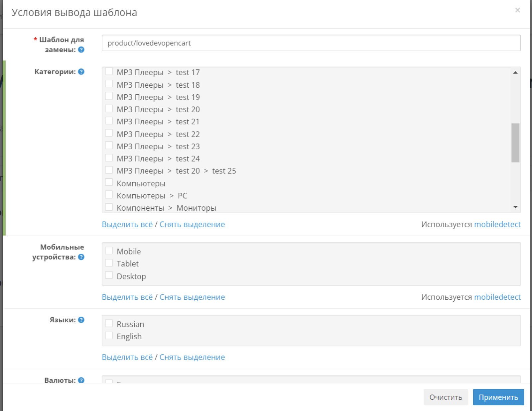Check the Компьютеры category checkbox
The image size is (532, 411).
109,182
